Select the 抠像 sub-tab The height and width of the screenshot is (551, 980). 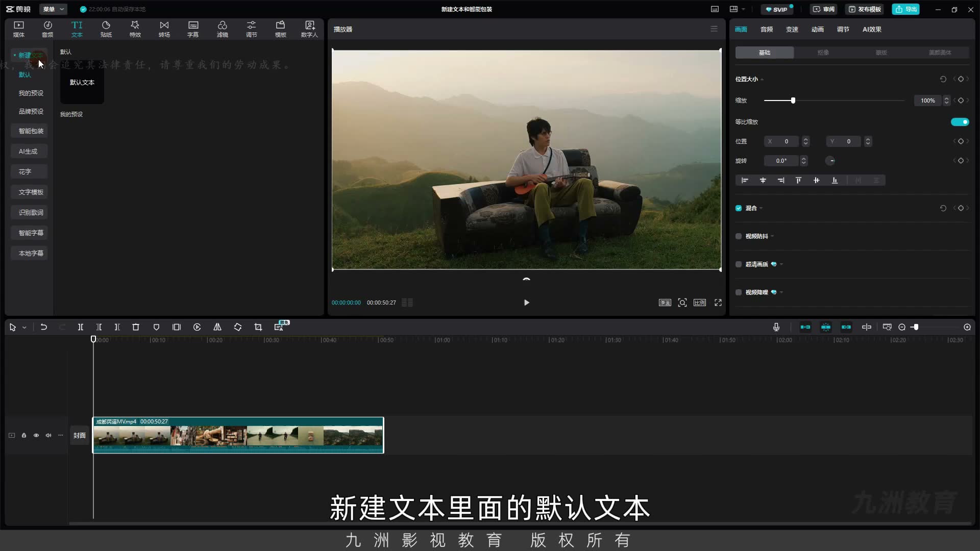coord(823,53)
